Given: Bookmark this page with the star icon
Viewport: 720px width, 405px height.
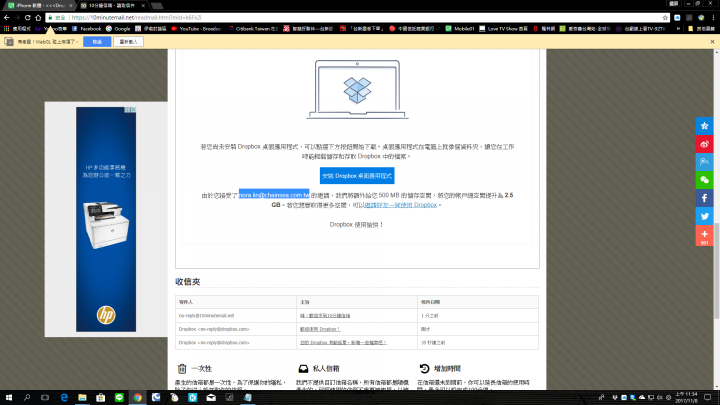Looking at the screenshot, I should point(665,17).
